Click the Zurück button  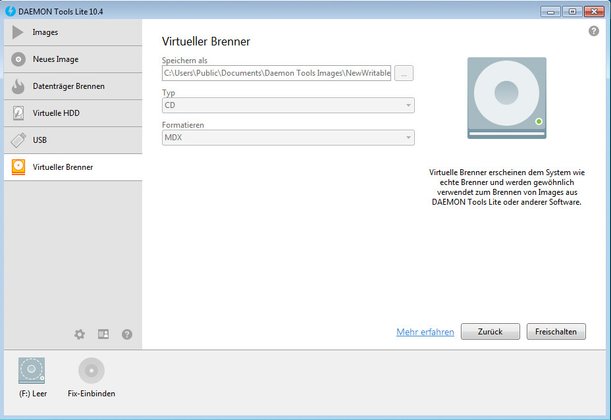[490, 332]
